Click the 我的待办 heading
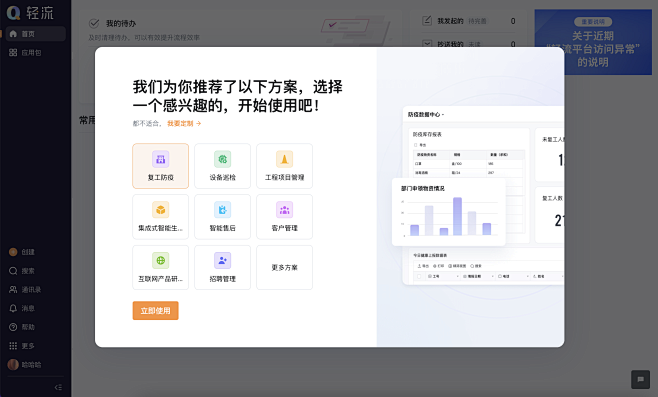This screenshot has width=658, height=397. click(121, 24)
